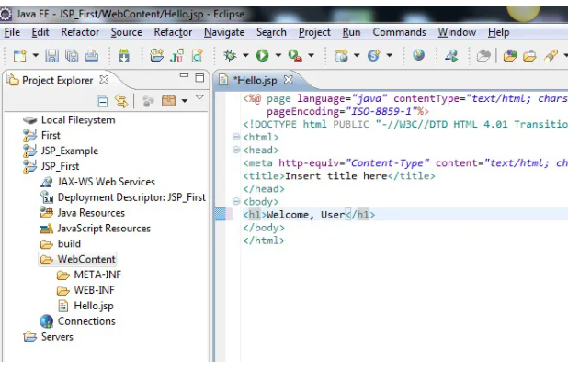Switch to the Hello.jsp editor tab
568x392 pixels.
click(x=255, y=80)
